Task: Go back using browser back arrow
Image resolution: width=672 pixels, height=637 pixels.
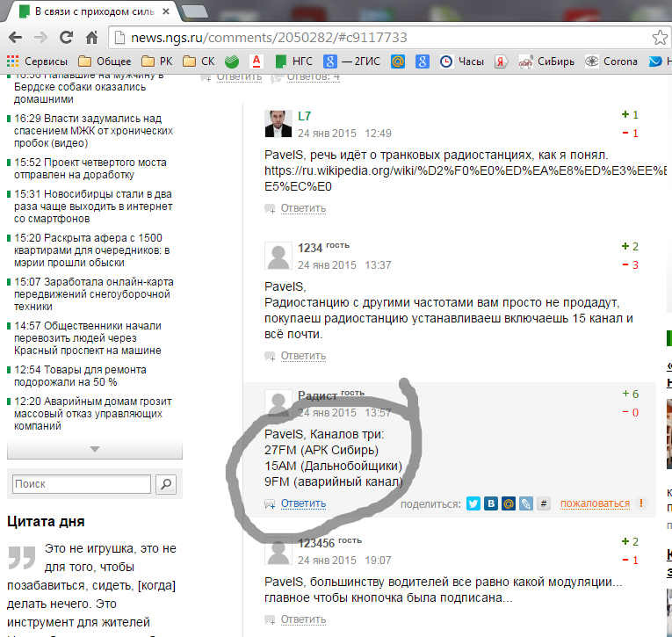Action: [15, 38]
